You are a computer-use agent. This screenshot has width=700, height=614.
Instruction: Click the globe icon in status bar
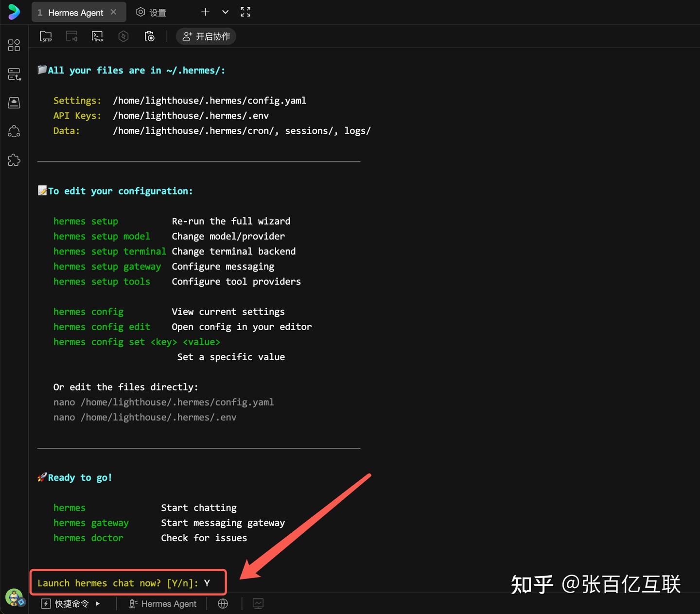coord(223,604)
